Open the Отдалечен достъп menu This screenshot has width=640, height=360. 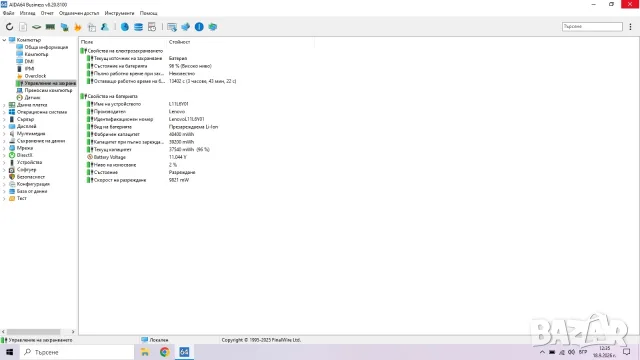79,13
